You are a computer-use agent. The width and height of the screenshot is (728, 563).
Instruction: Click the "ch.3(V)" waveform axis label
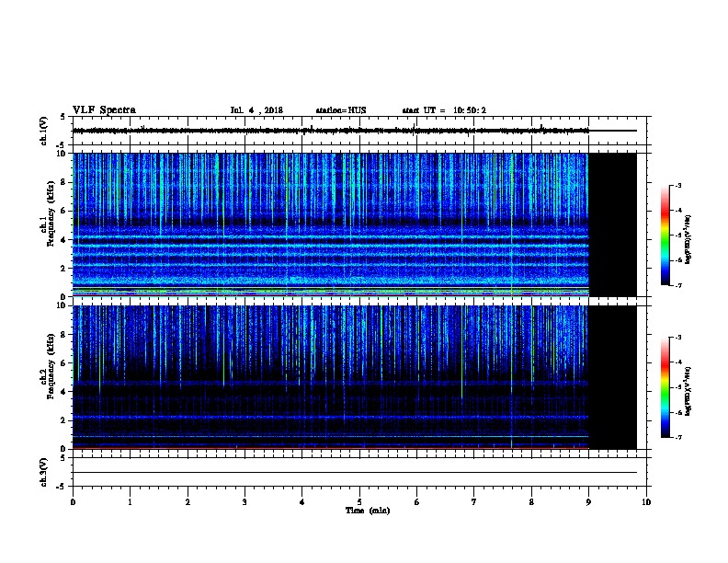(x=44, y=472)
